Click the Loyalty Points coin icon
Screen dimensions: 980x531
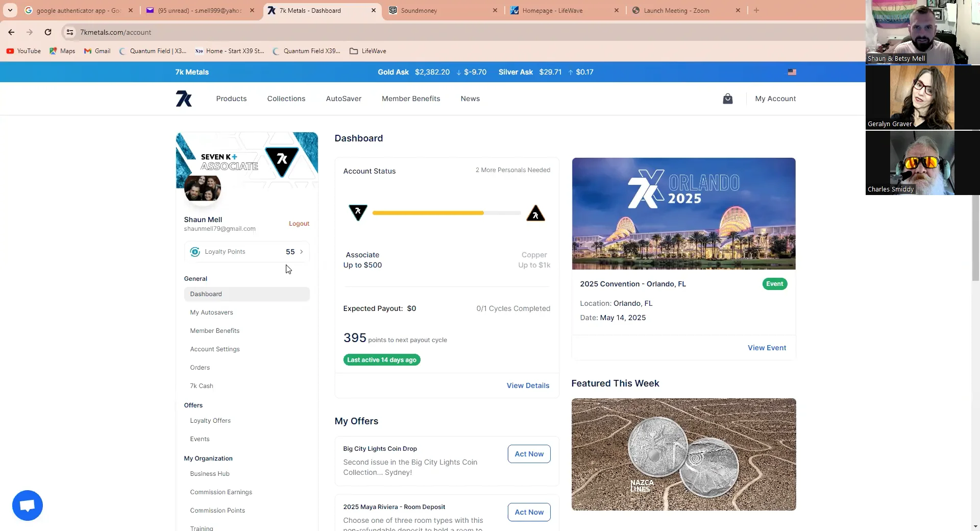tap(194, 251)
